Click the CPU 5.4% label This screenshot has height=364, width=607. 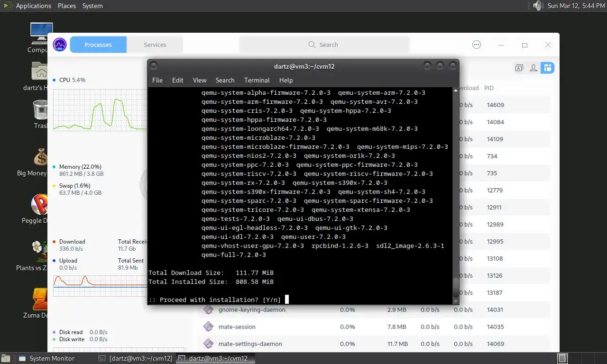point(72,80)
